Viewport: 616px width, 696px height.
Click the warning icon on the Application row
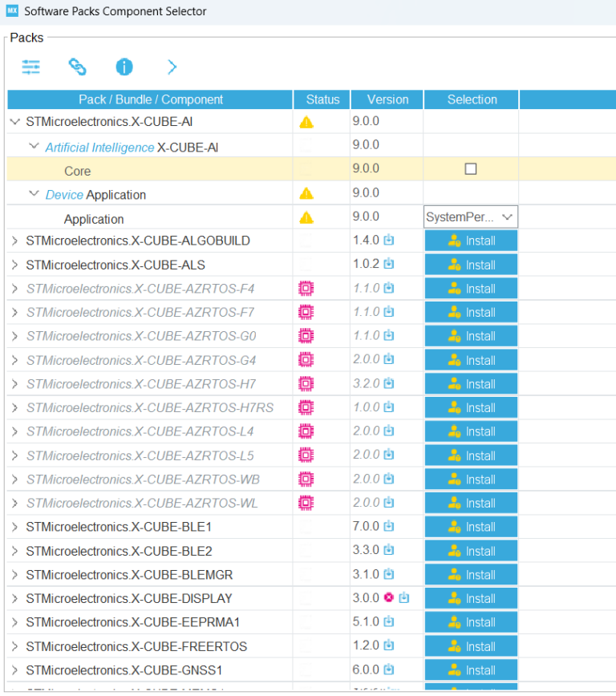306,217
